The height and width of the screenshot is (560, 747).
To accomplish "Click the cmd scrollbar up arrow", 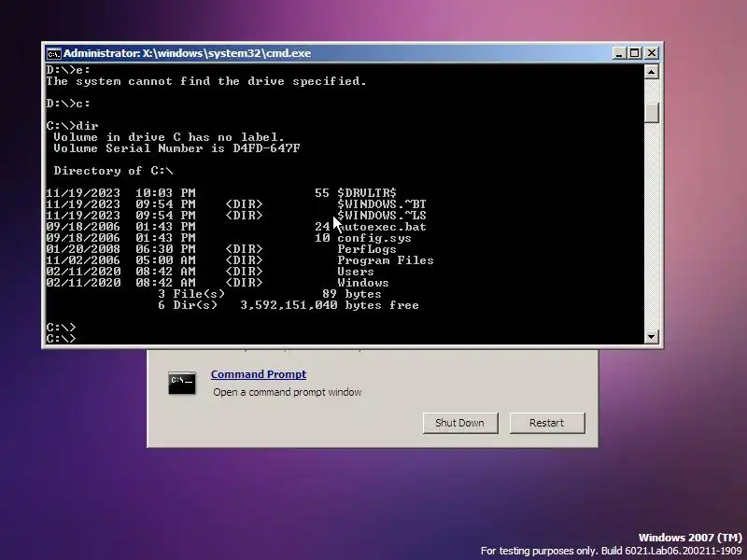I will [x=651, y=72].
